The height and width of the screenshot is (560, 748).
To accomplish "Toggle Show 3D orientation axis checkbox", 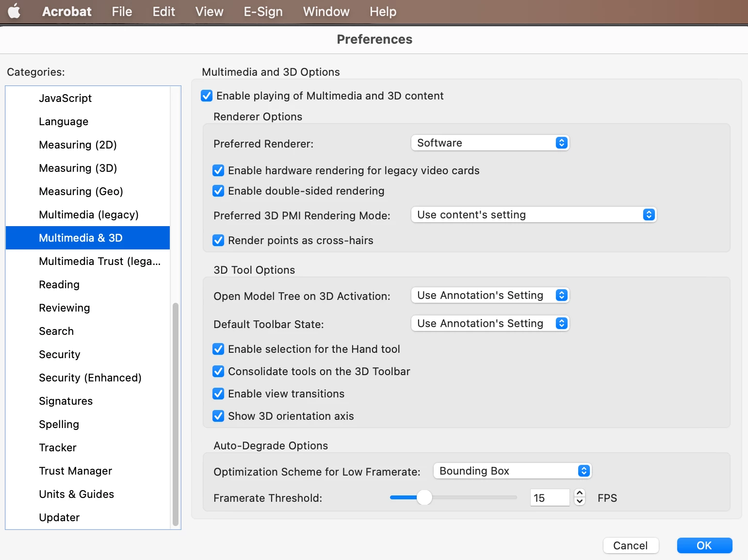I will pyautogui.click(x=218, y=416).
